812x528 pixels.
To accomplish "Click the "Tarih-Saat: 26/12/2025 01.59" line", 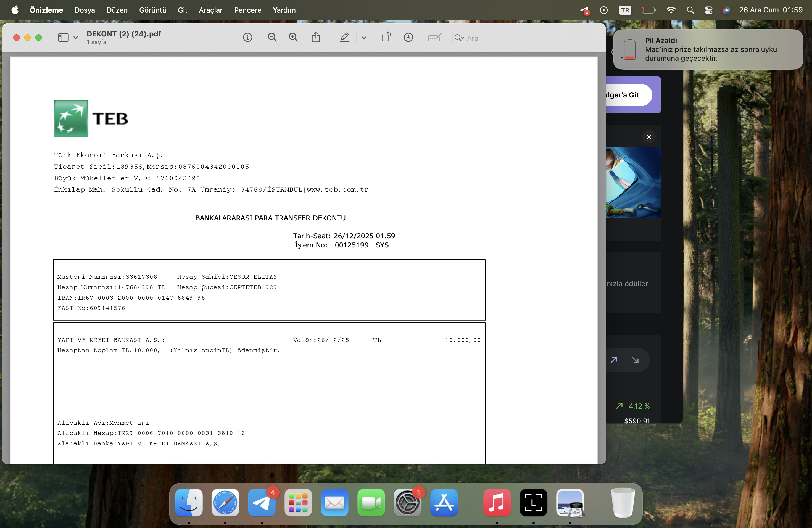I will pyautogui.click(x=344, y=236).
